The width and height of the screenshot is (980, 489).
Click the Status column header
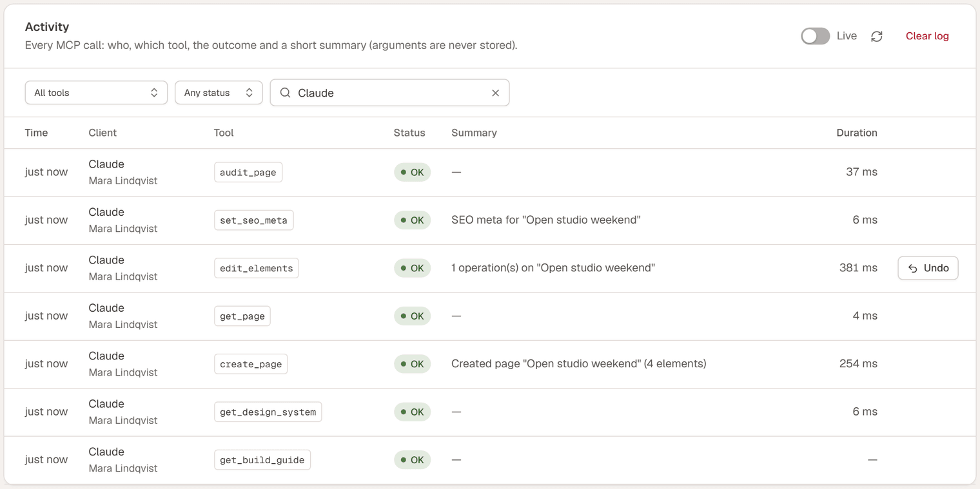click(x=409, y=133)
